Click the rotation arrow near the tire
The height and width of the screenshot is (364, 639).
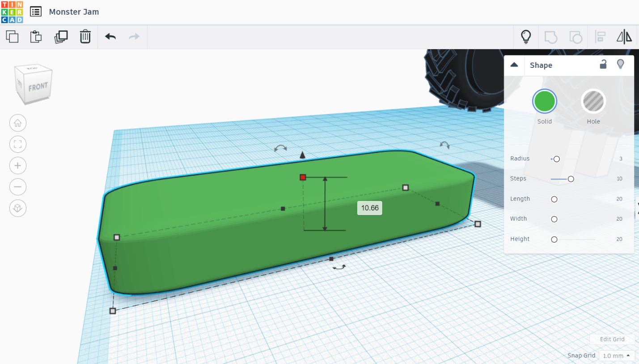[x=444, y=144]
